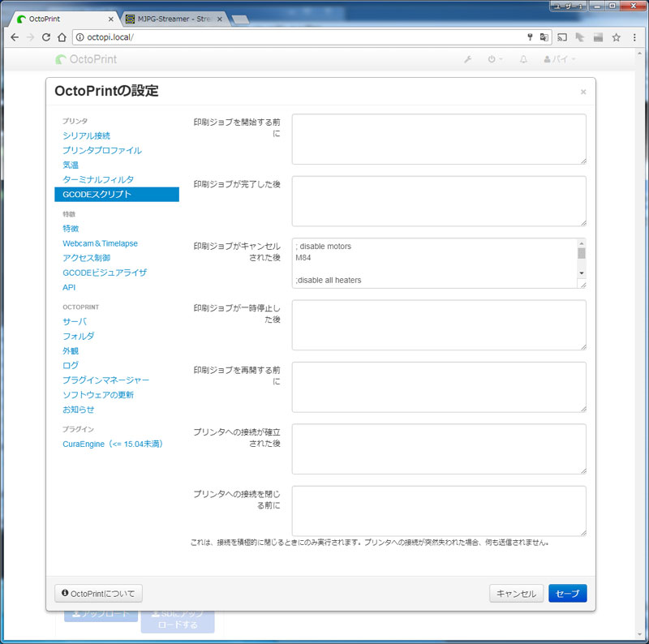Open a new browser tab

(x=240, y=19)
